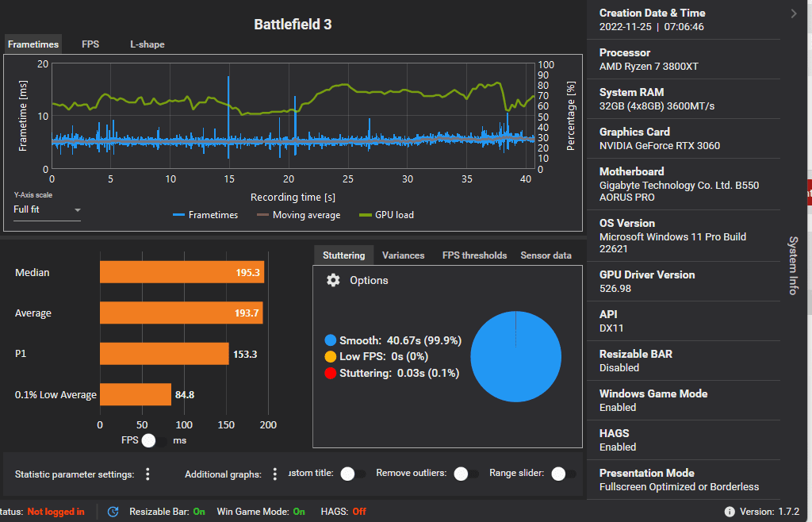
Task: Click API value DX11
Action: click(x=611, y=328)
